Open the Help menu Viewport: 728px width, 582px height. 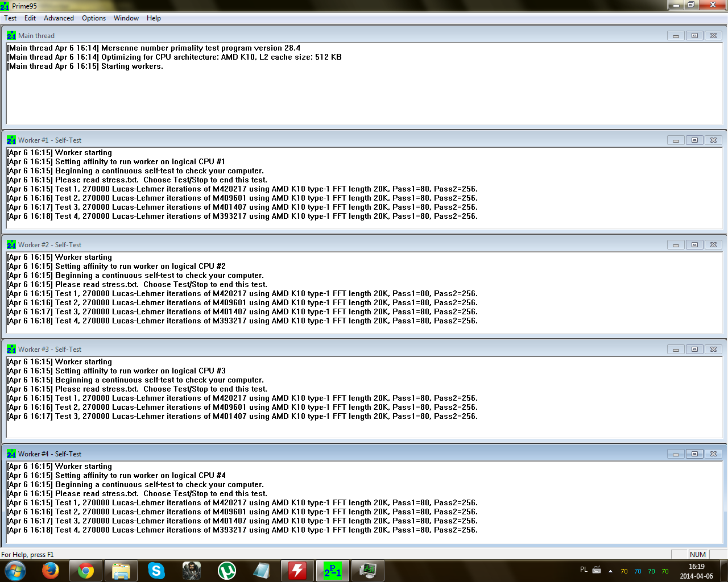pos(154,18)
